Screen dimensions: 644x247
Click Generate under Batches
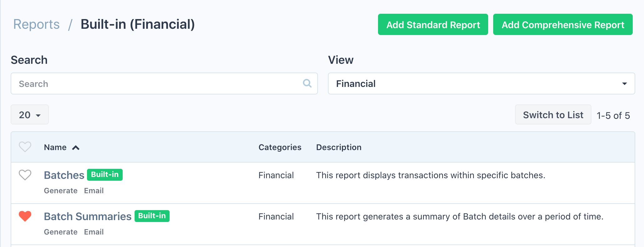(x=61, y=191)
